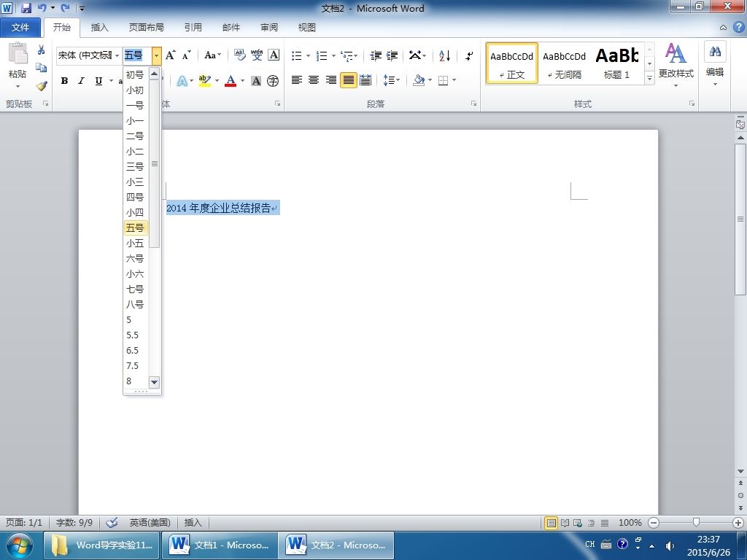Click the 100% zoom level button
Viewport: 747px width, 560px height.
(x=630, y=522)
